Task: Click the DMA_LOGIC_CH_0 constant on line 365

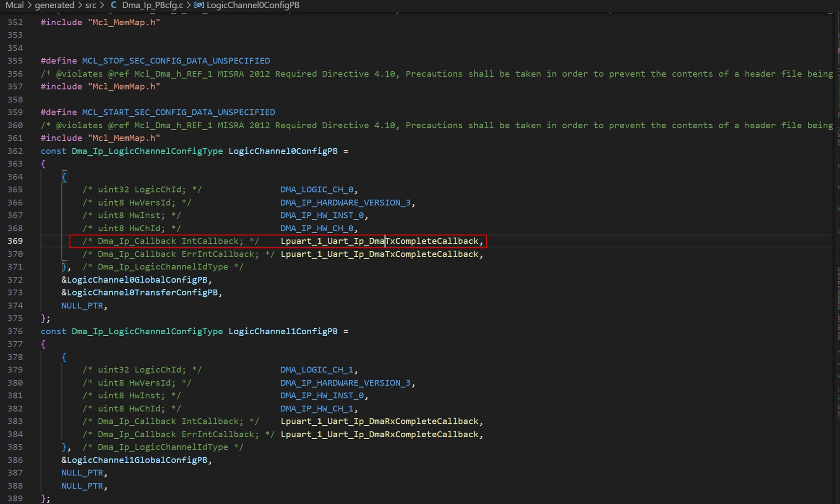Action: (318, 189)
